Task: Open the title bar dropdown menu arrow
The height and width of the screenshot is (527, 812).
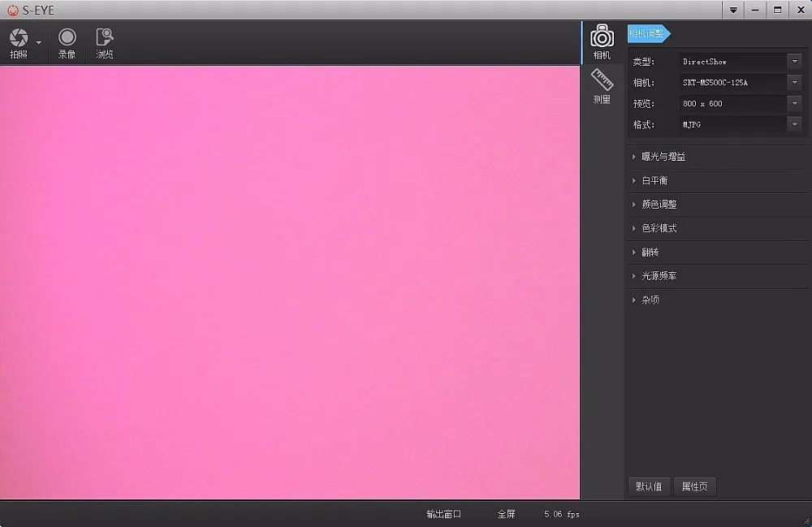Action: 733,10
